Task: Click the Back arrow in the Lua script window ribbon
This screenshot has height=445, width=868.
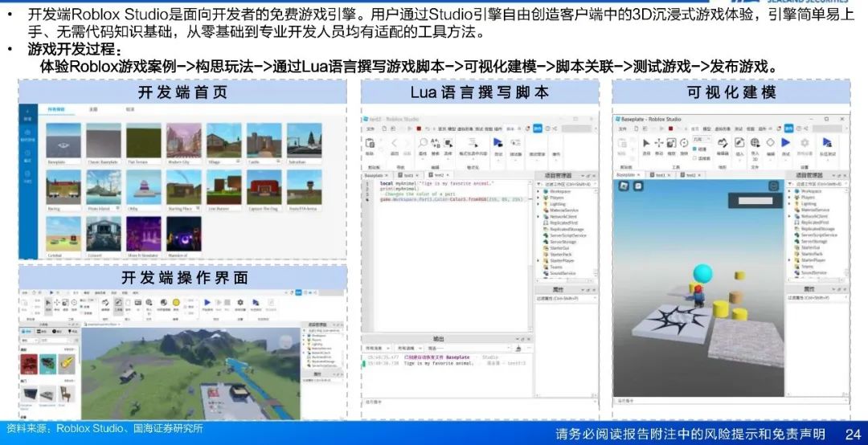Action: click(x=394, y=143)
